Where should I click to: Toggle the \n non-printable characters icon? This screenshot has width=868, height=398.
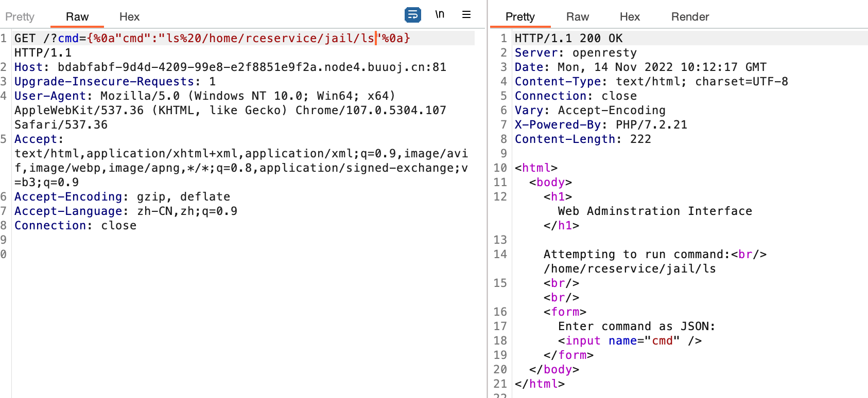click(440, 14)
